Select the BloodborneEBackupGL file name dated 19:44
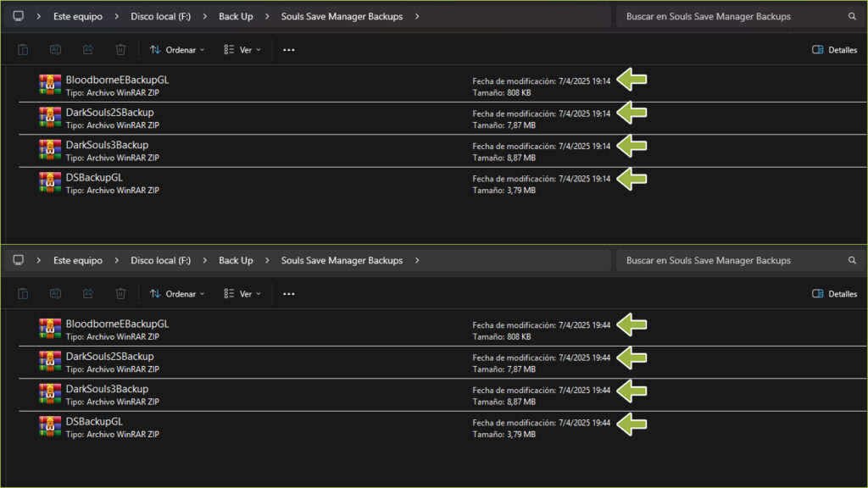This screenshot has height=488, width=868. [117, 324]
